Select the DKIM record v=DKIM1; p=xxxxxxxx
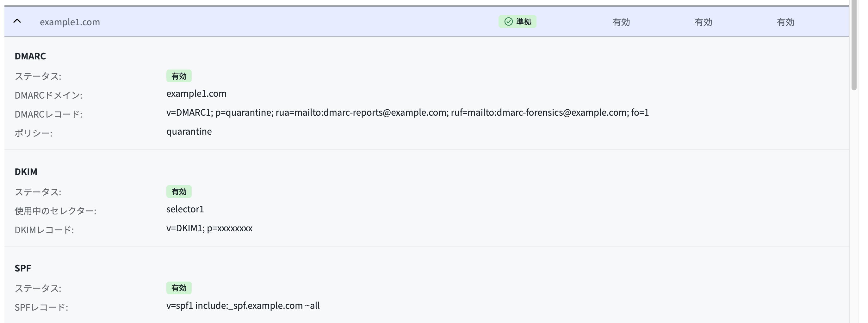The height and width of the screenshot is (323, 868). tap(210, 229)
